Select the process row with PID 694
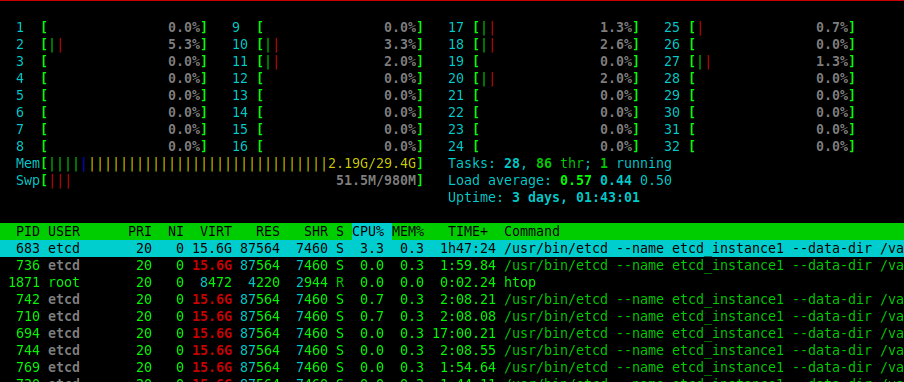Image resolution: width=904 pixels, height=382 pixels. [452, 334]
